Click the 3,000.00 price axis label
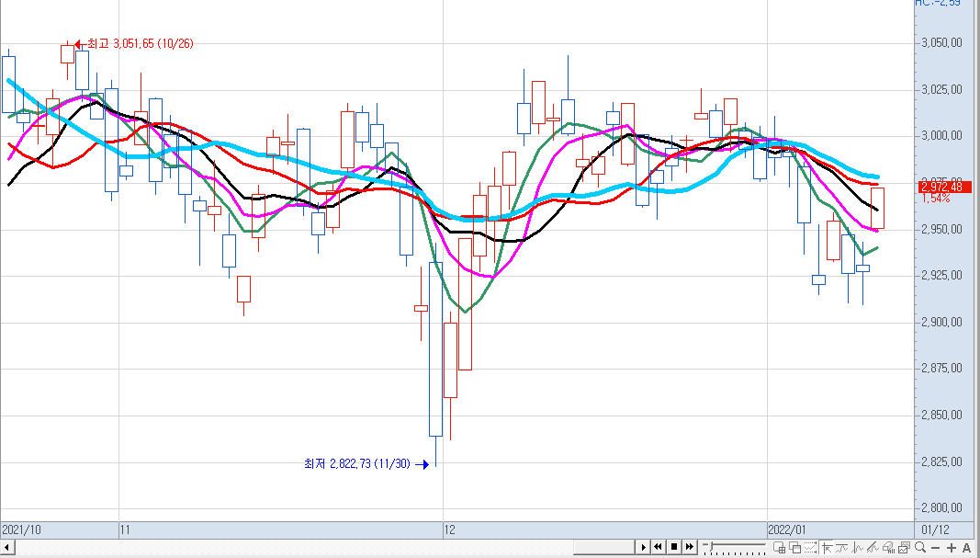 pyautogui.click(x=941, y=136)
